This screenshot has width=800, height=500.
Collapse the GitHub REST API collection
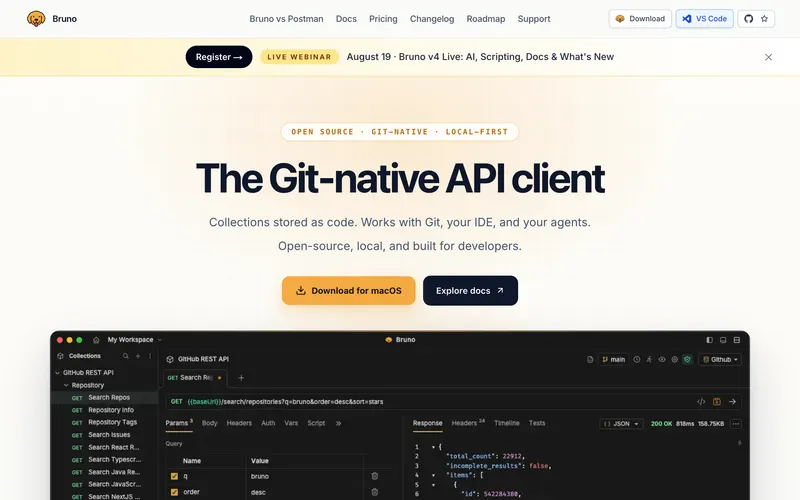pos(58,373)
